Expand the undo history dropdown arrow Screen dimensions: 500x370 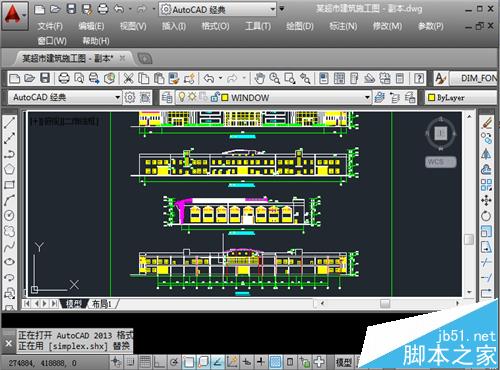(221, 78)
